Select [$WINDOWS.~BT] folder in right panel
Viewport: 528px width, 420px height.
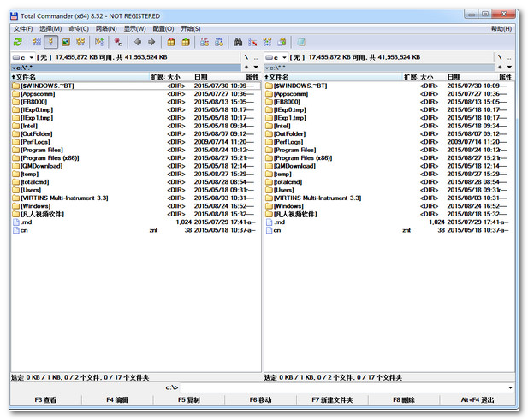pyautogui.click(x=387, y=86)
